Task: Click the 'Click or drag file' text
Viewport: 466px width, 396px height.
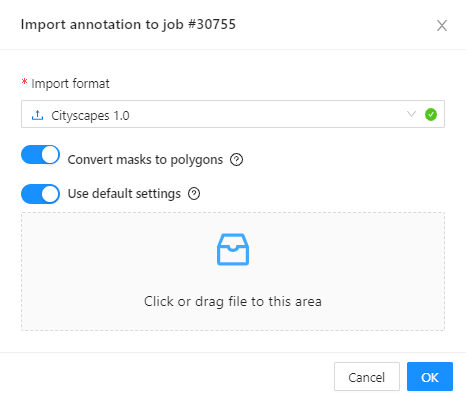Action: click(233, 301)
